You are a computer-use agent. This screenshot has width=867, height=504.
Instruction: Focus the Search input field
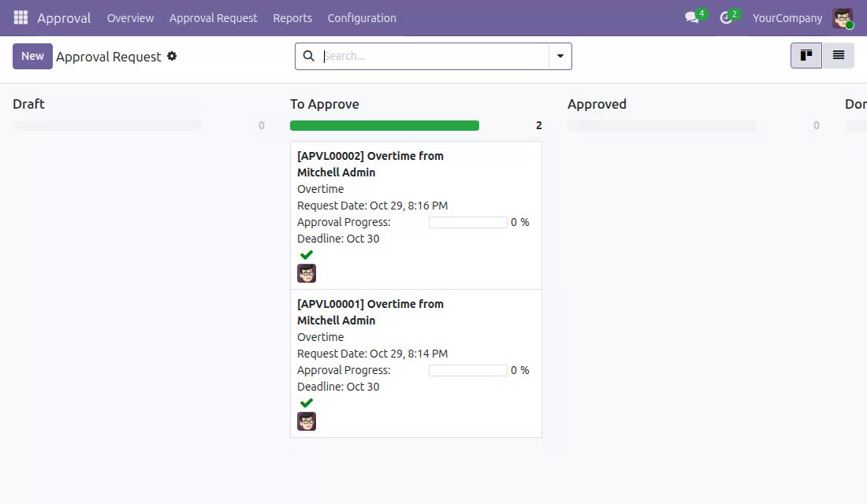(x=435, y=56)
